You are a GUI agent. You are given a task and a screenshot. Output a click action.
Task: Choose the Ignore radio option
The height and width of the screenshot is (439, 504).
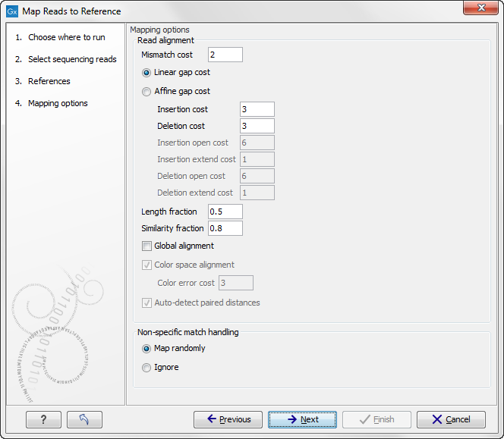(x=146, y=368)
